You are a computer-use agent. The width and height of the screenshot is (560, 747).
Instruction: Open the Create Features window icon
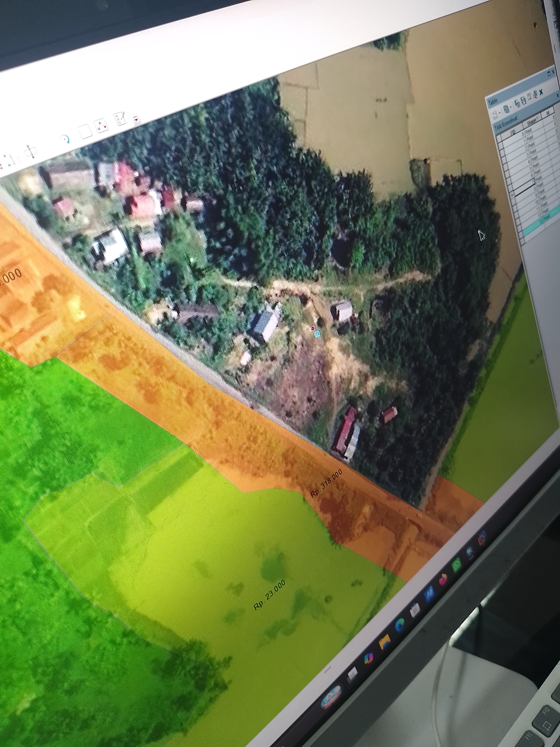(x=119, y=119)
